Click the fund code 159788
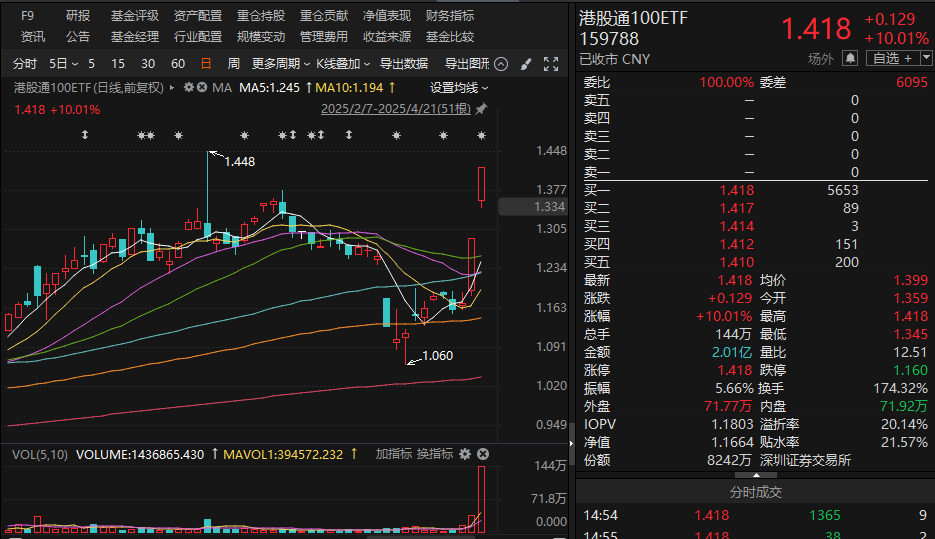 click(609, 39)
